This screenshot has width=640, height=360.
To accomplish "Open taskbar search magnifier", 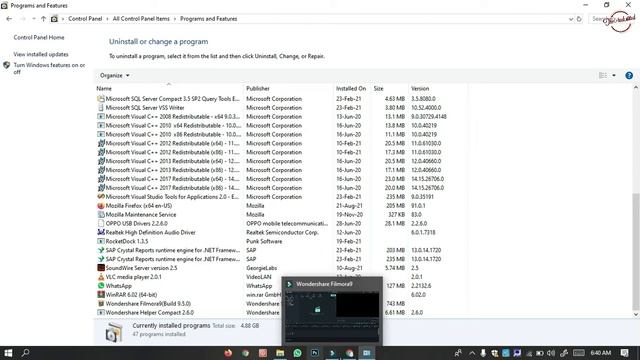I will pos(25,353).
